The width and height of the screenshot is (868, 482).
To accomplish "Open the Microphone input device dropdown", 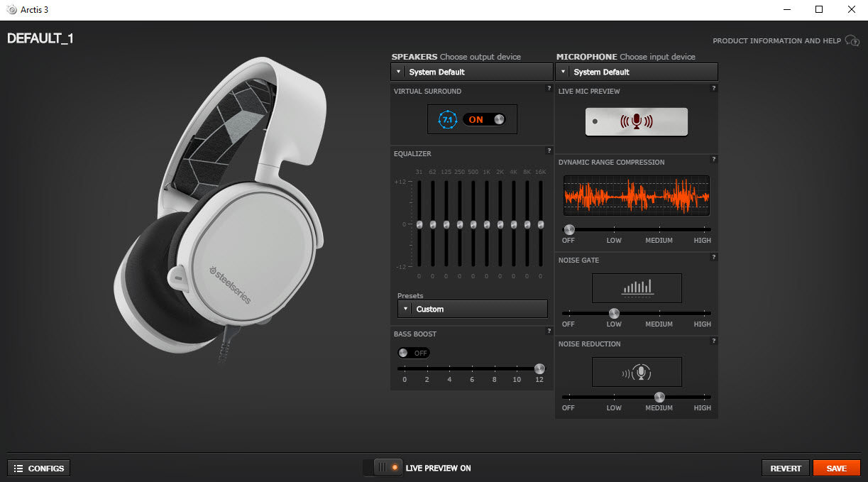I will [637, 72].
